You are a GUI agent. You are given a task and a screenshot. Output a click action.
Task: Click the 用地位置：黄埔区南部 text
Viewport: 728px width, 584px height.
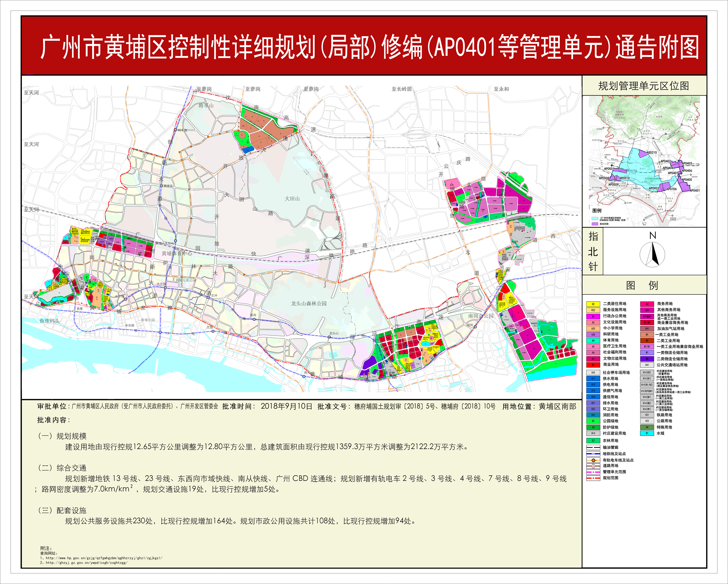(539, 406)
